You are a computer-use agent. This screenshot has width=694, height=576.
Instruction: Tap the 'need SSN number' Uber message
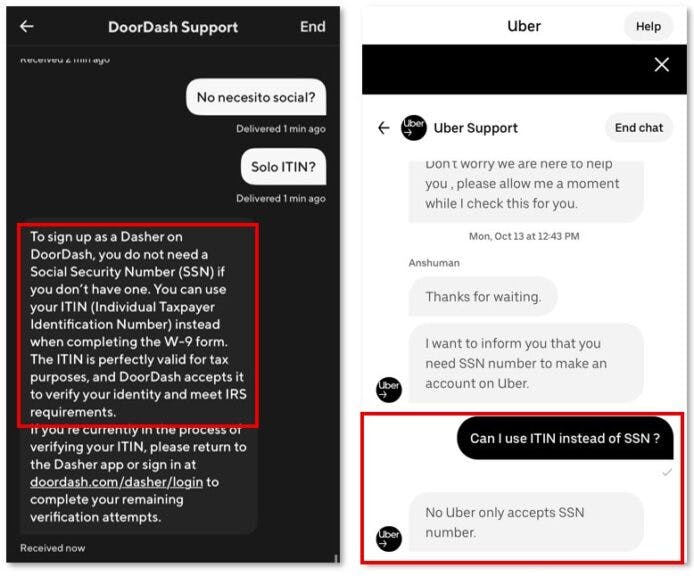pyautogui.click(x=526, y=363)
